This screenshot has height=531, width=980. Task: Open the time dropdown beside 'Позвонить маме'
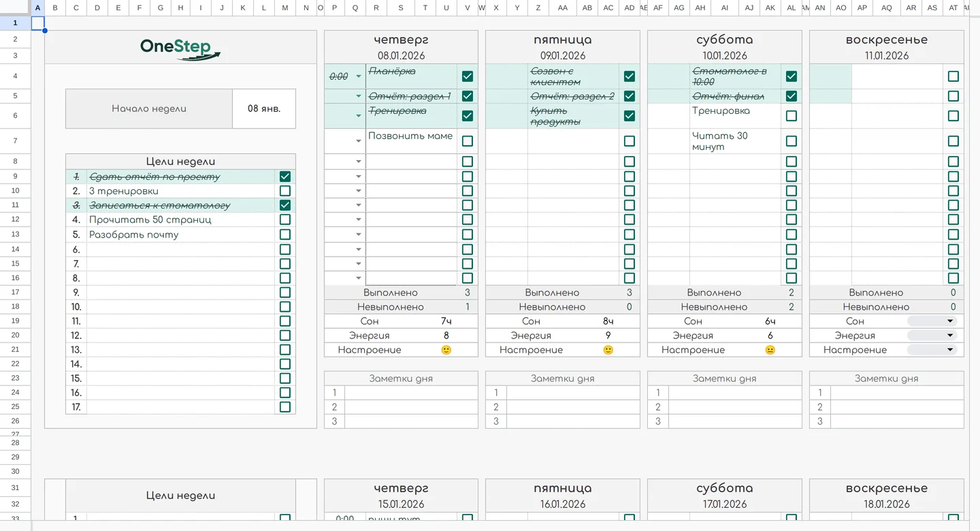pos(359,142)
